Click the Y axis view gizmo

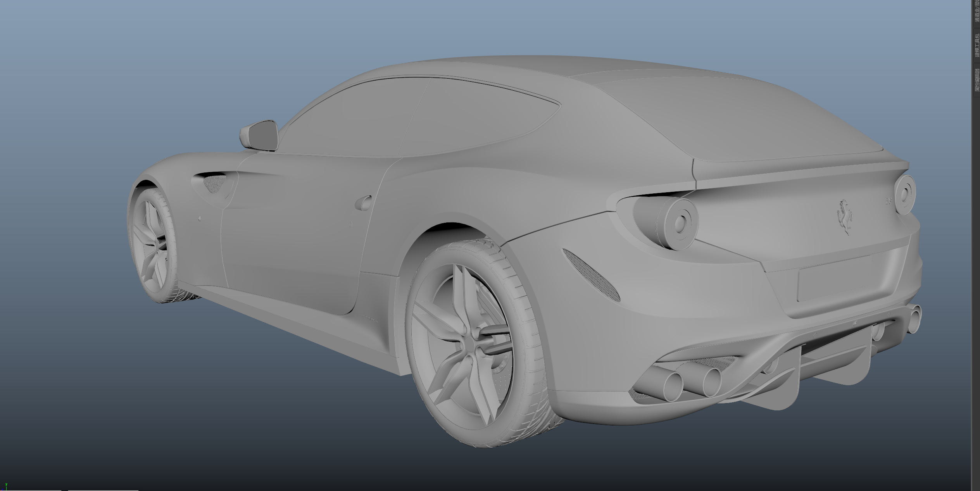pyautogui.click(x=6, y=486)
